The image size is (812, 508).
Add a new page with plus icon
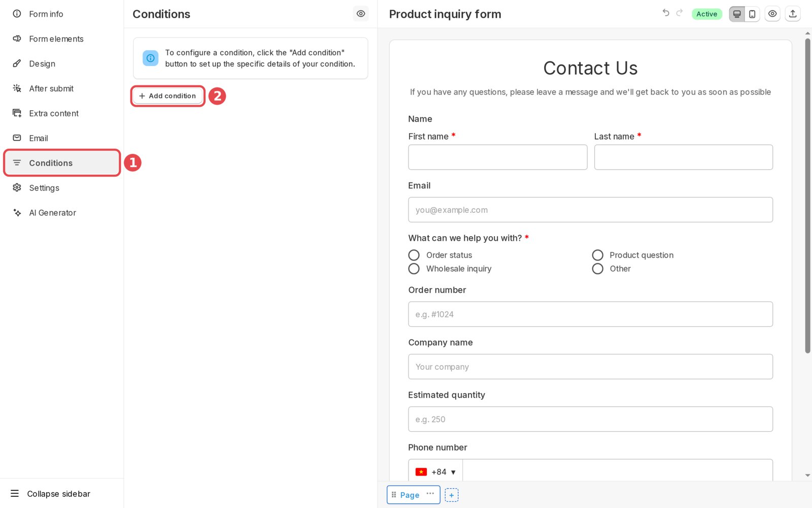pos(452,495)
